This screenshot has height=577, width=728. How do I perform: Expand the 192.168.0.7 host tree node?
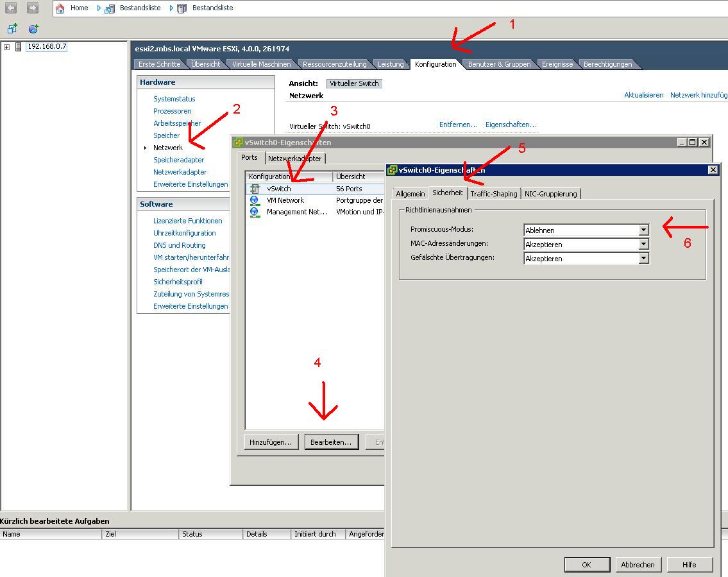pyautogui.click(x=6, y=47)
